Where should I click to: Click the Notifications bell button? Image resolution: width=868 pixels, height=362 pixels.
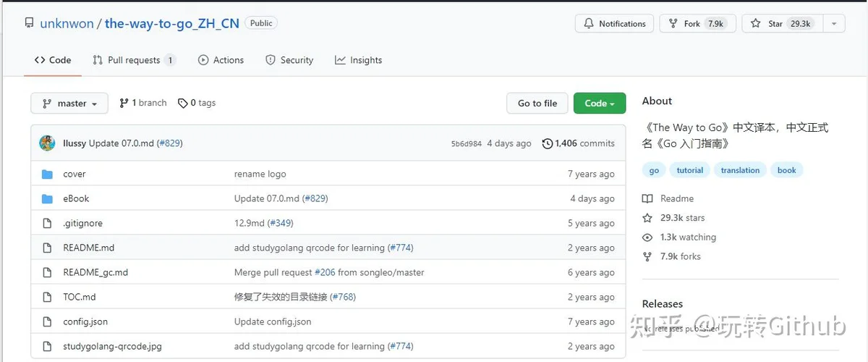[615, 24]
